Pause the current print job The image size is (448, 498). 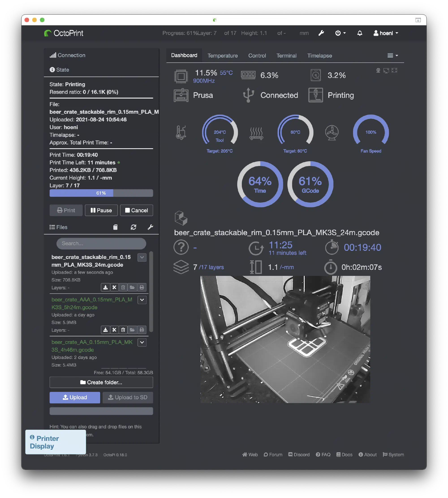tap(101, 210)
